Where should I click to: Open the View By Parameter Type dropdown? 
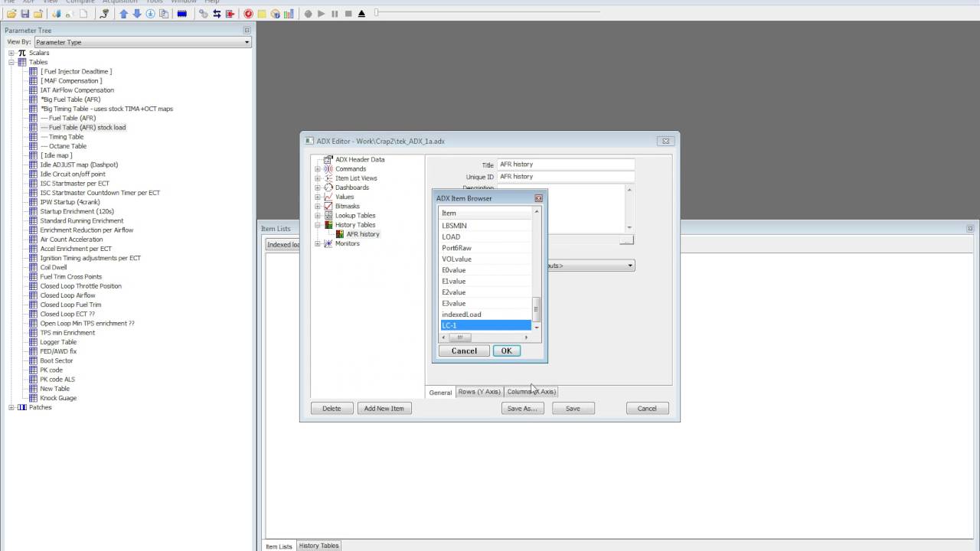[142, 42]
